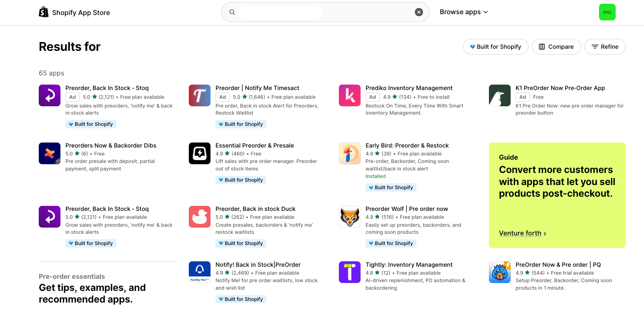644x313 pixels.
Task: Open the Shopify App Store home link
Action: [75, 13]
